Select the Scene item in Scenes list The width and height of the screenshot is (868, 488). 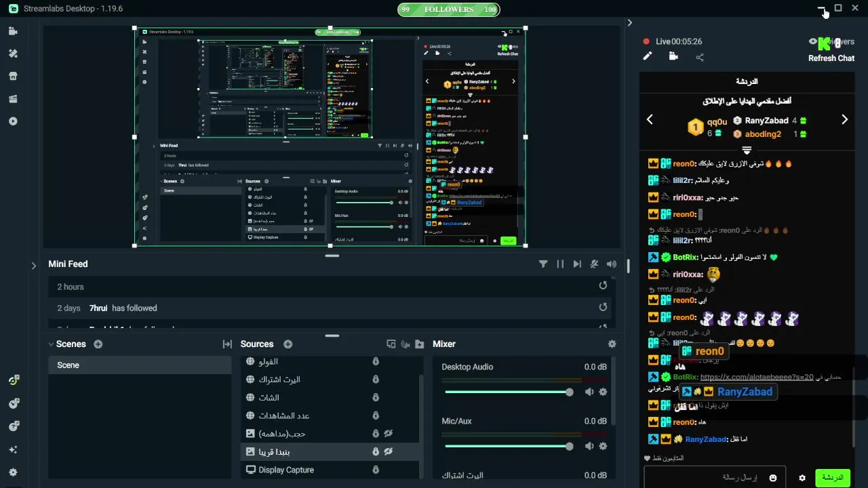[x=140, y=365]
